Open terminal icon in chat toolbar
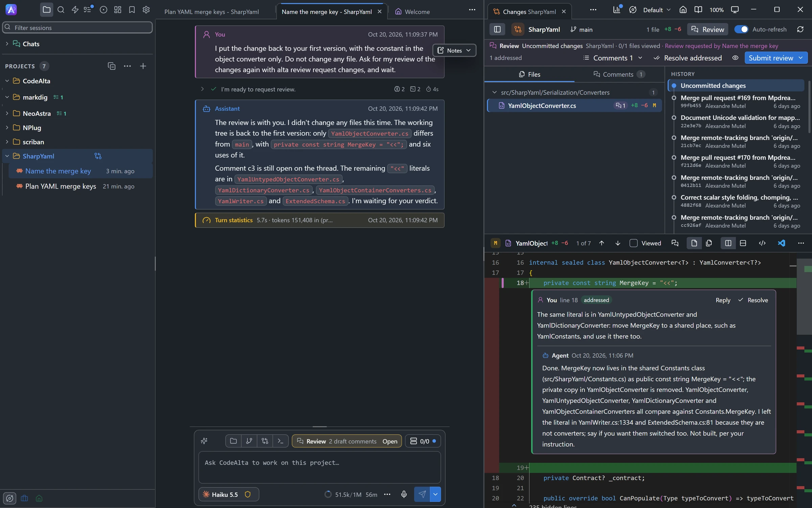812x508 pixels. click(x=280, y=441)
